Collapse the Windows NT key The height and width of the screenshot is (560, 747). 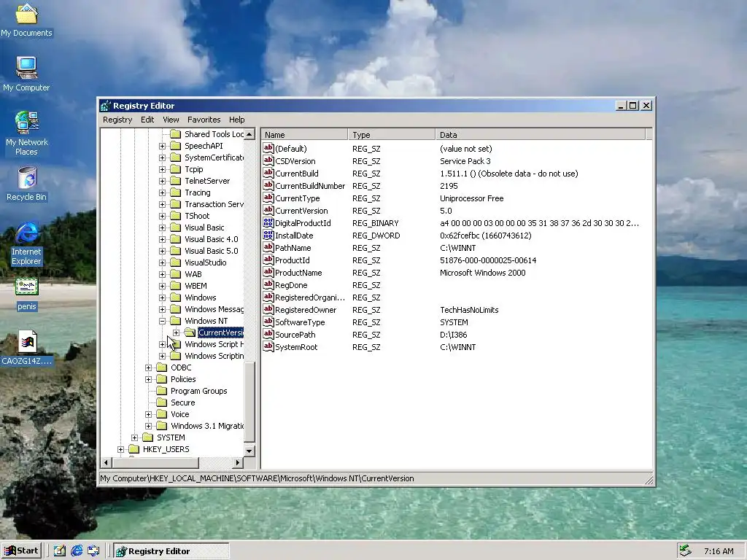[x=163, y=321]
